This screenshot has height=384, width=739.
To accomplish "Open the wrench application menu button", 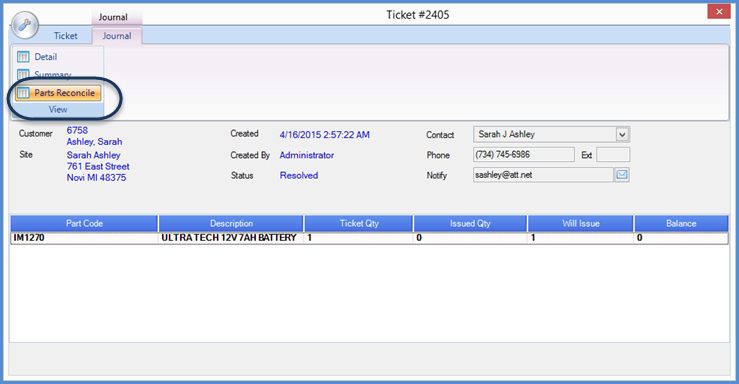I will (25, 25).
